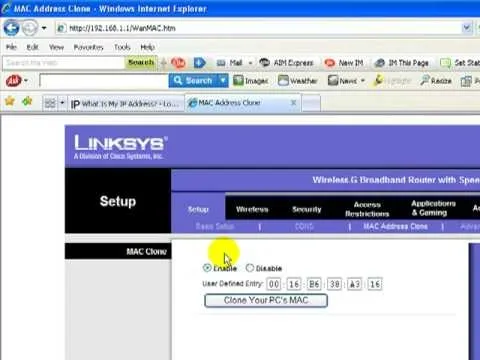Click the second MAC field showing 16
The image size is (480, 360).
(294, 284)
